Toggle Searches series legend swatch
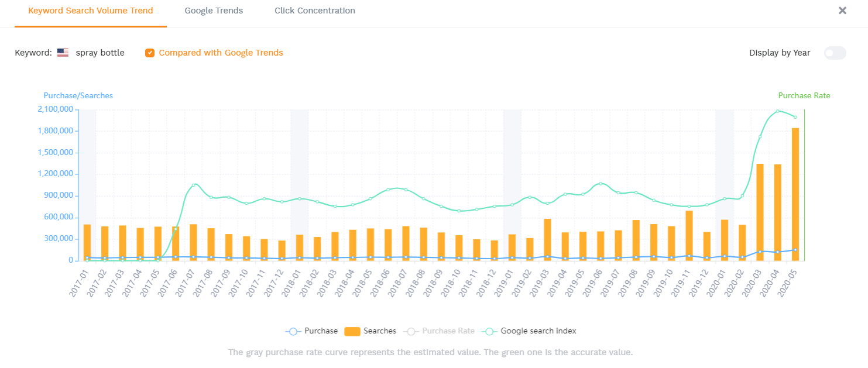 (x=352, y=331)
